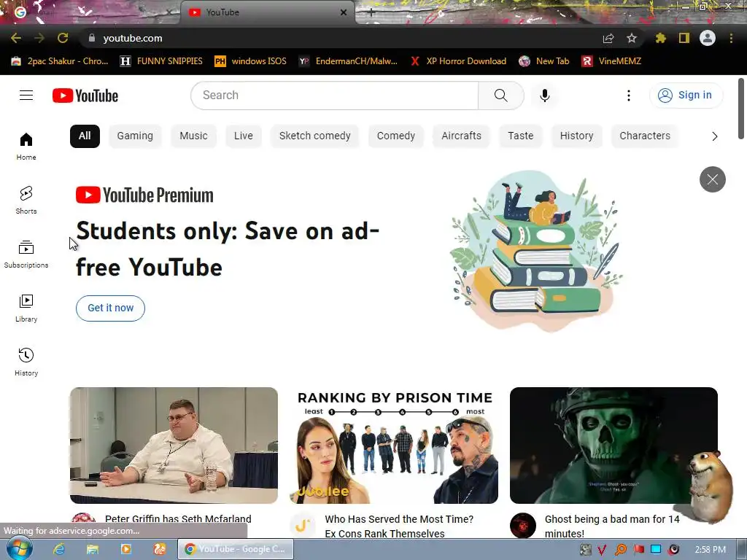Image resolution: width=747 pixels, height=560 pixels.
Task: Select the Sketch comedy chip
Action: (314, 136)
